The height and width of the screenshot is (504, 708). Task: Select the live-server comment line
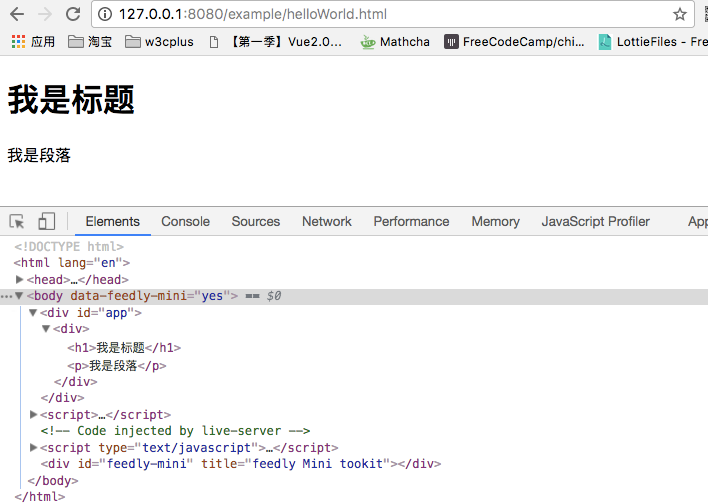tap(175, 431)
